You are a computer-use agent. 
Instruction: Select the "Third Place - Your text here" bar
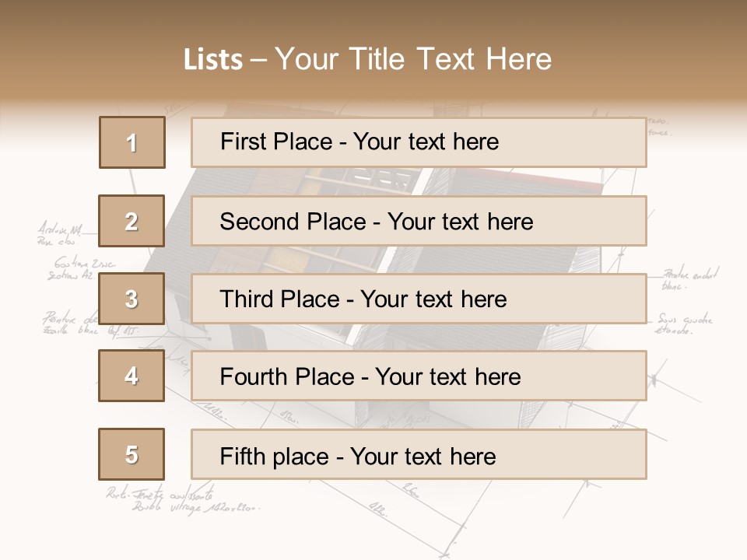click(x=419, y=299)
